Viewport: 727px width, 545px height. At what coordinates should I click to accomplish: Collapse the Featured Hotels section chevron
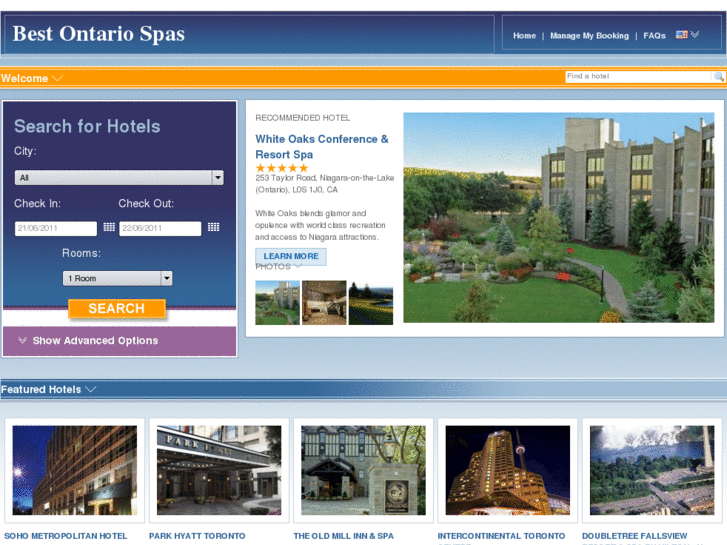click(91, 389)
